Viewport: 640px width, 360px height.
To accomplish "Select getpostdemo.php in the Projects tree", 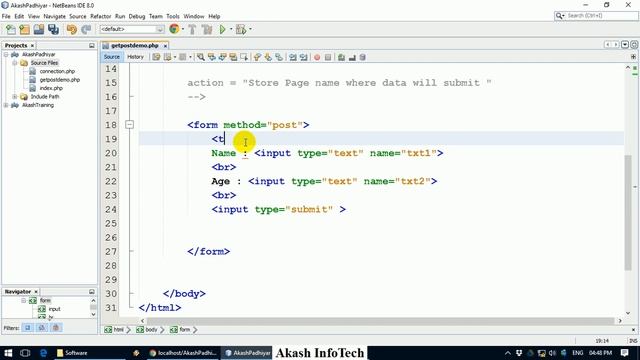I will tap(60, 80).
